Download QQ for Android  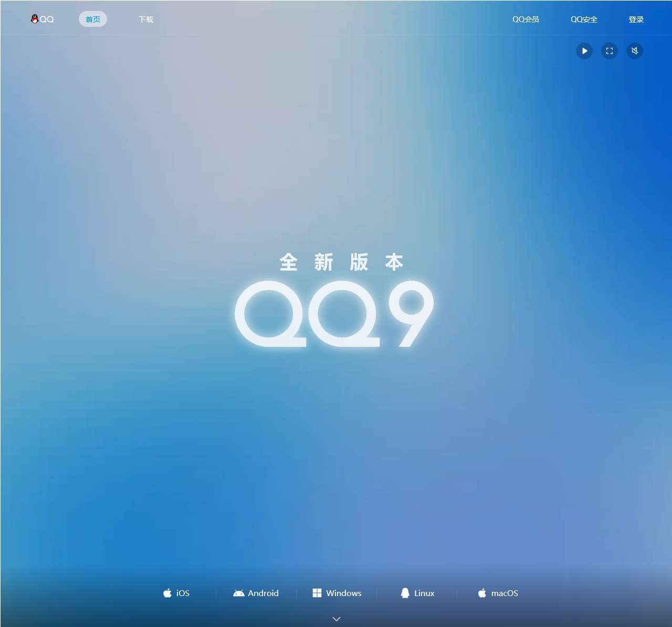pyautogui.click(x=256, y=593)
